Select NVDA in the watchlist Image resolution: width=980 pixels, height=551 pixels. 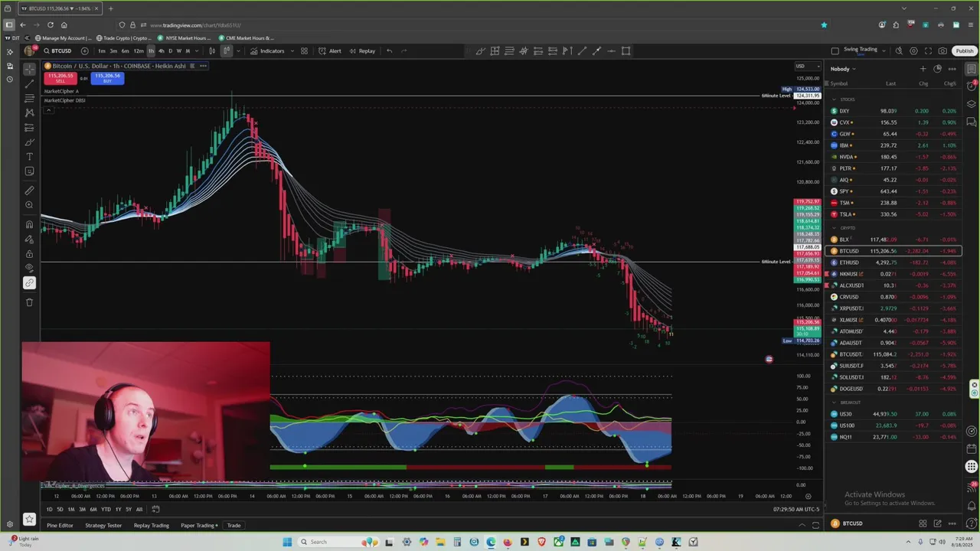click(894, 157)
